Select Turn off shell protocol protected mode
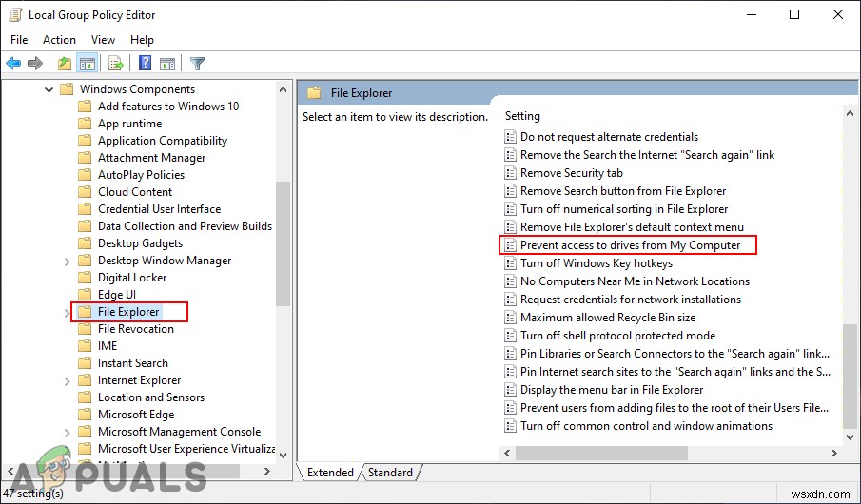 coord(617,336)
